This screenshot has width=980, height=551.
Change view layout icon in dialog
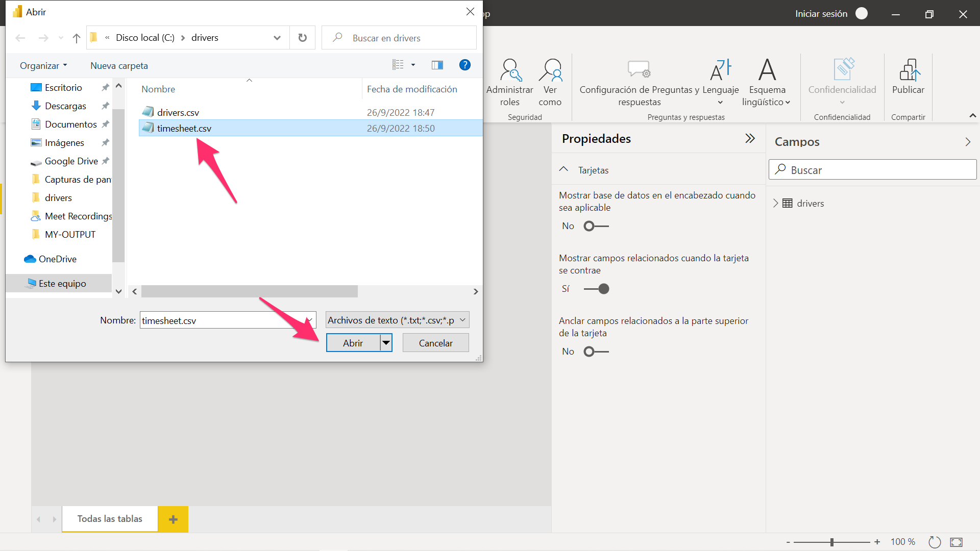coord(398,65)
